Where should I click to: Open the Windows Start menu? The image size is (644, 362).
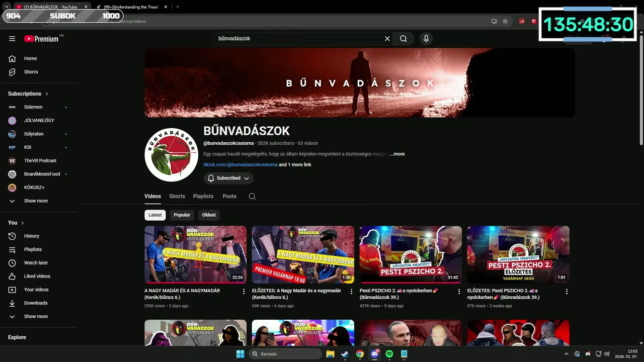pos(240,354)
